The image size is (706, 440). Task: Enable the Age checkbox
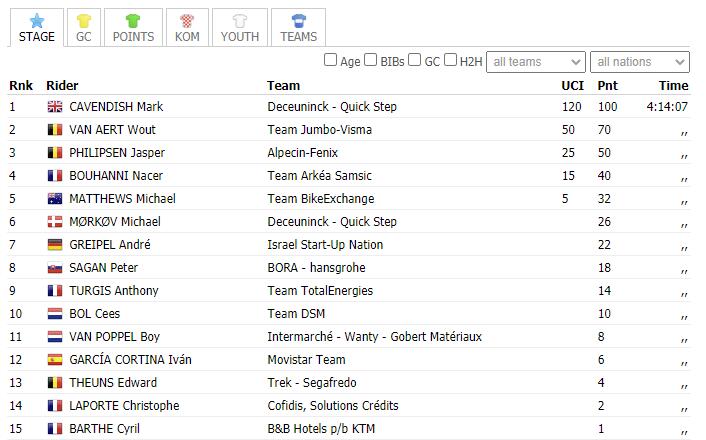pos(331,61)
